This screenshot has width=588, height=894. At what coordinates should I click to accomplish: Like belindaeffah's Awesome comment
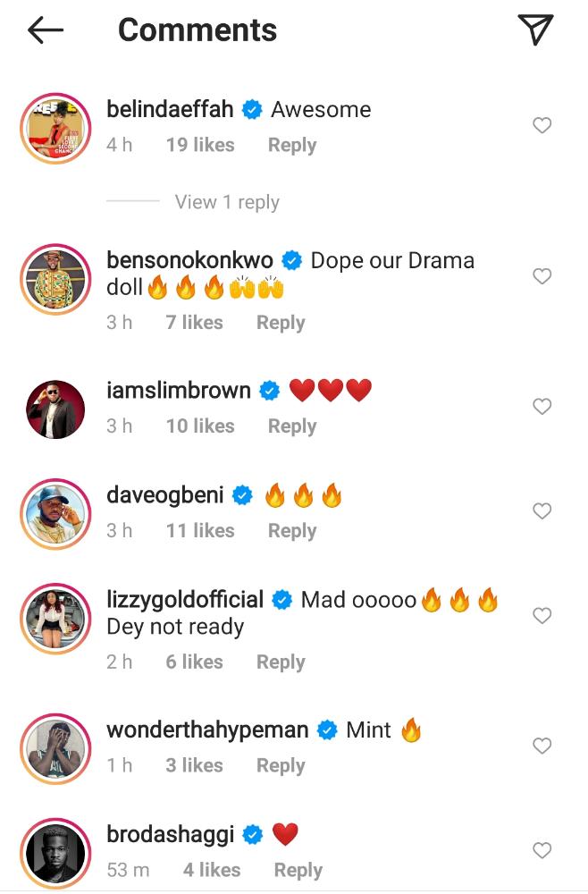(542, 126)
